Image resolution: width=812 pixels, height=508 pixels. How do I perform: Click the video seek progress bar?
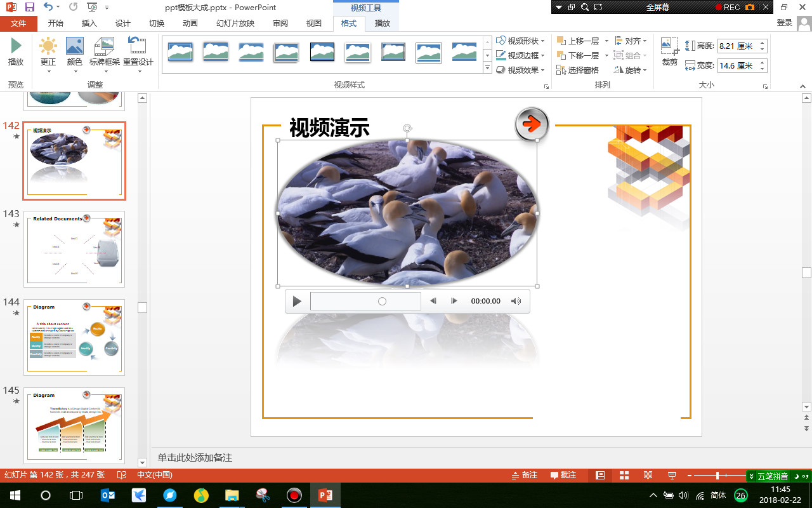tap(365, 301)
